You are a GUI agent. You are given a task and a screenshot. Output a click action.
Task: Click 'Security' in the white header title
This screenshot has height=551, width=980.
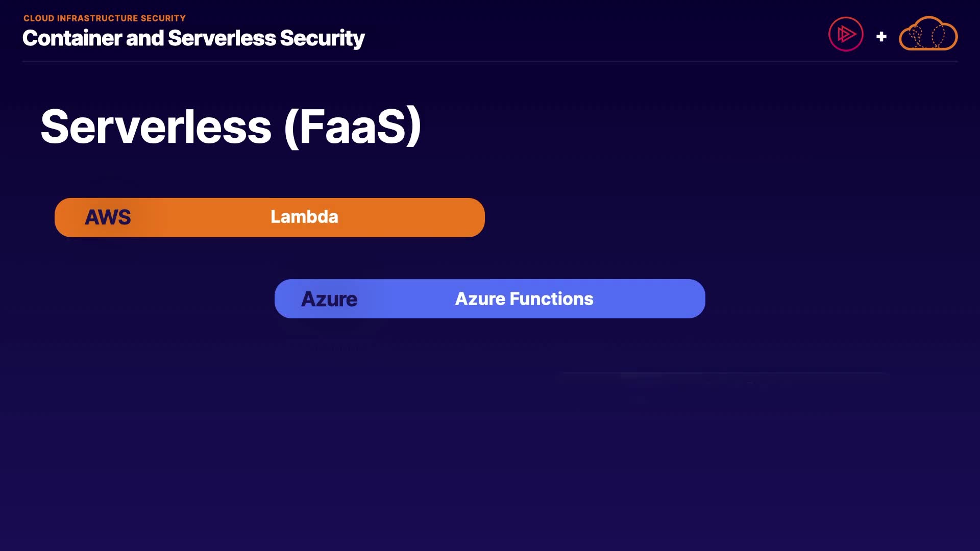click(x=322, y=38)
